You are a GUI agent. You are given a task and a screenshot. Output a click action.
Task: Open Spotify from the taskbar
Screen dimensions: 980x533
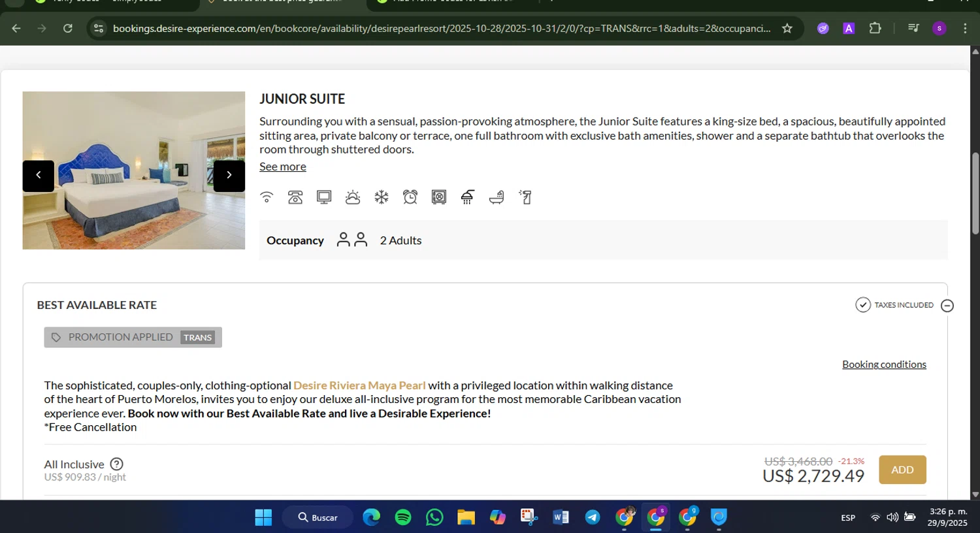tap(403, 517)
